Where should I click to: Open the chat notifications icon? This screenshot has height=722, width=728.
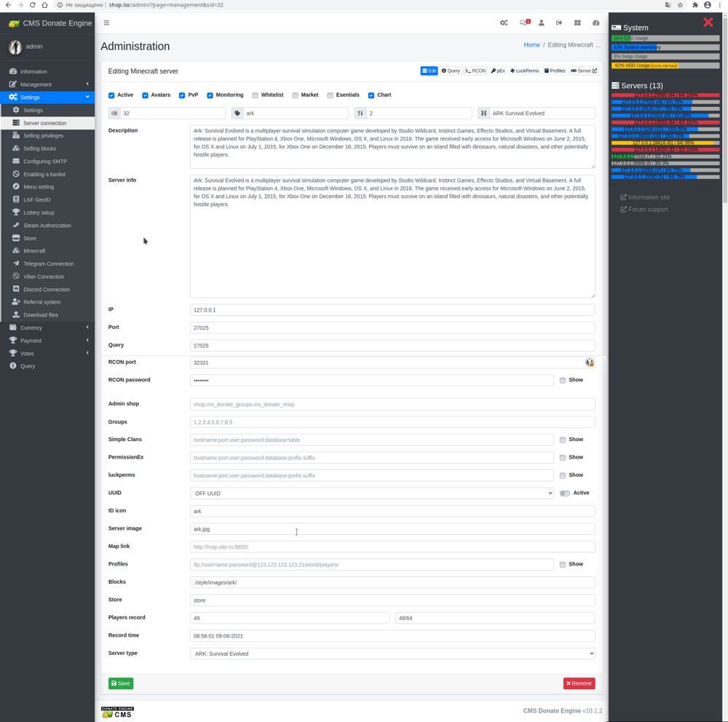coord(523,23)
